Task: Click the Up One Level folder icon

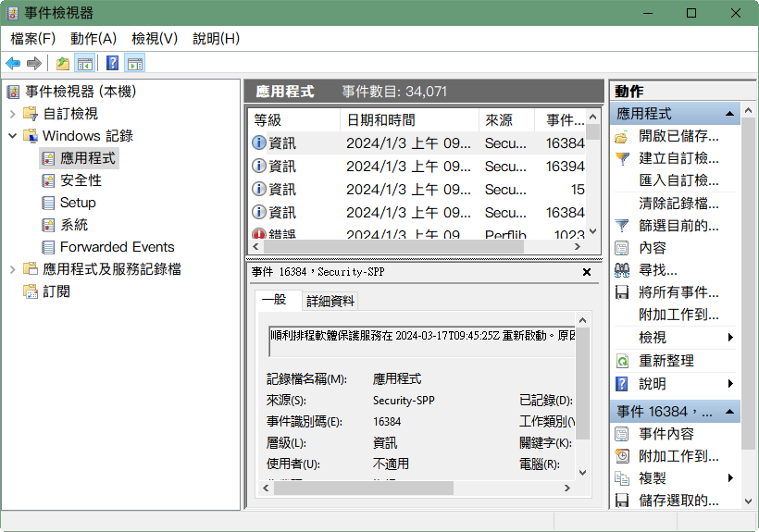Action: tap(62, 63)
